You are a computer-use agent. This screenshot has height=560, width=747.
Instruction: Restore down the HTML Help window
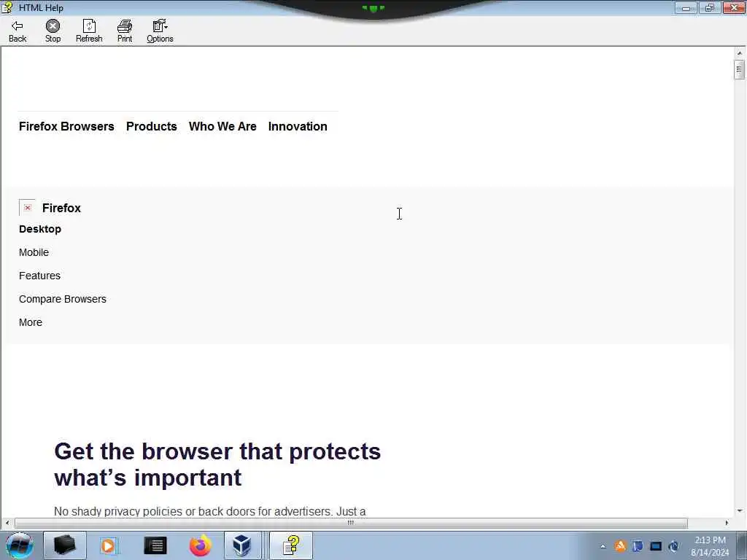pos(710,7)
